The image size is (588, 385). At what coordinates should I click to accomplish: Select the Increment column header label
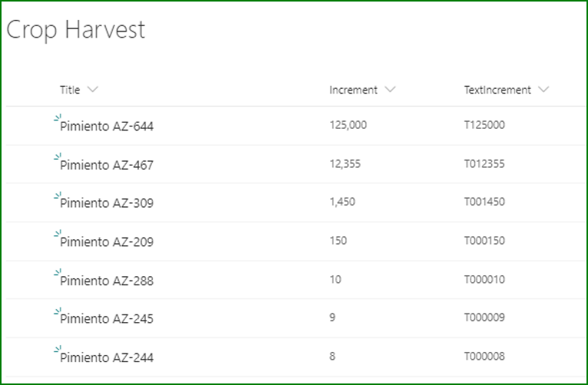(353, 90)
